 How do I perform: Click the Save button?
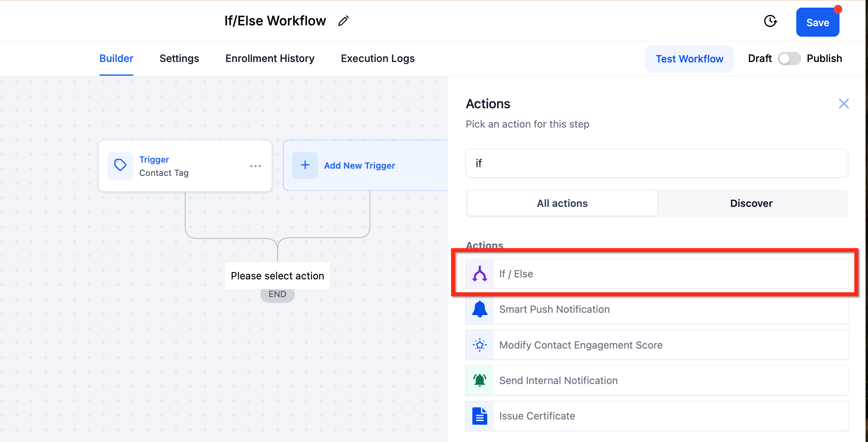point(817,23)
